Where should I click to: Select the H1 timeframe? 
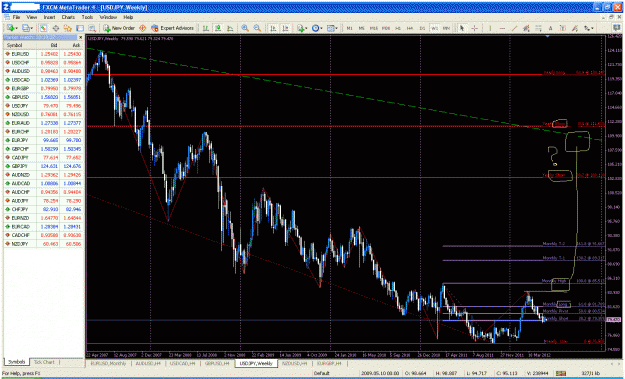click(x=398, y=28)
